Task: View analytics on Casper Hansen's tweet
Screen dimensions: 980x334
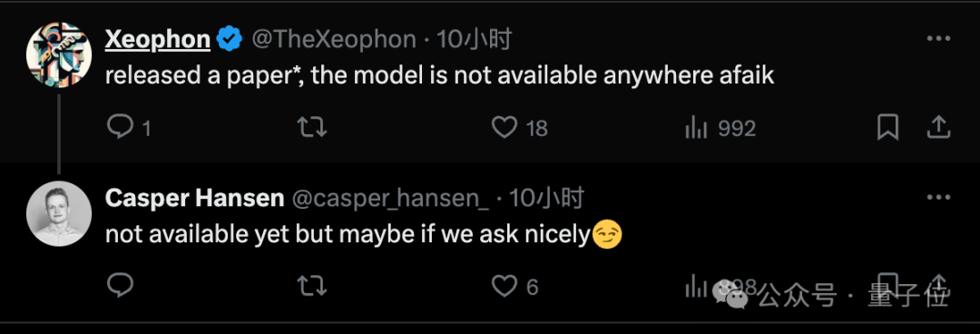Action: (x=696, y=287)
